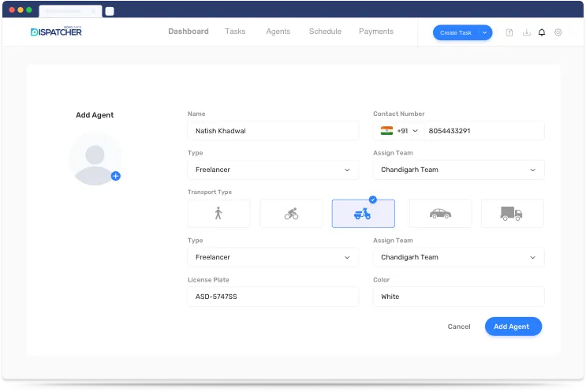The height and width of the screenshot is (392, 586).
Task: Go to the Schedule tab
Action: pos(325,32)
